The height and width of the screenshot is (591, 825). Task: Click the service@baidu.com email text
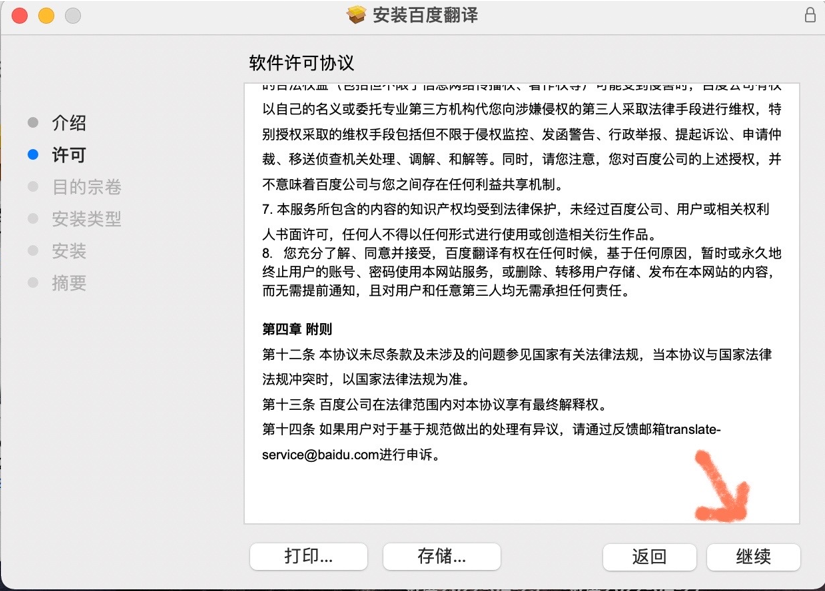click(x=321, y=454)
